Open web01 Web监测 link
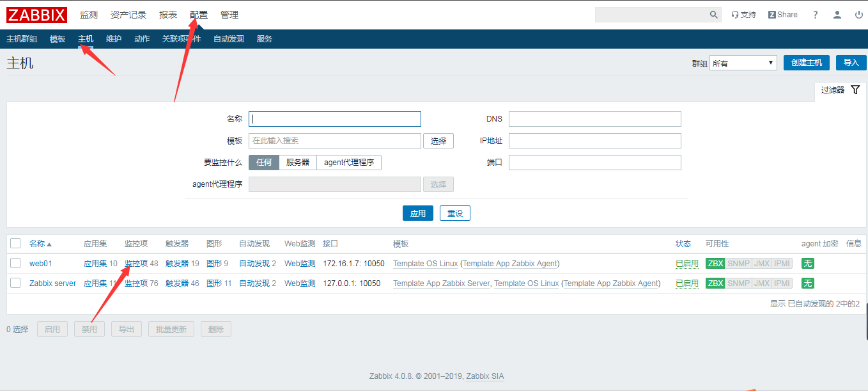 [x=300, y=264]
